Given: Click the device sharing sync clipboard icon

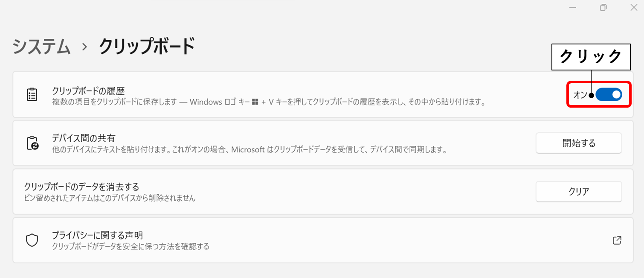Looking at the screenshot, I should click(x=32, y=143).
